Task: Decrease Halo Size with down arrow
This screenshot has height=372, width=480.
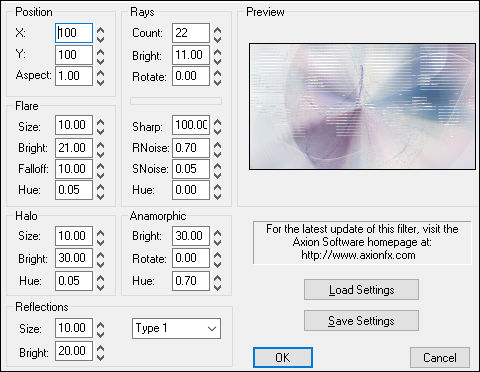Action: point(100,242)
